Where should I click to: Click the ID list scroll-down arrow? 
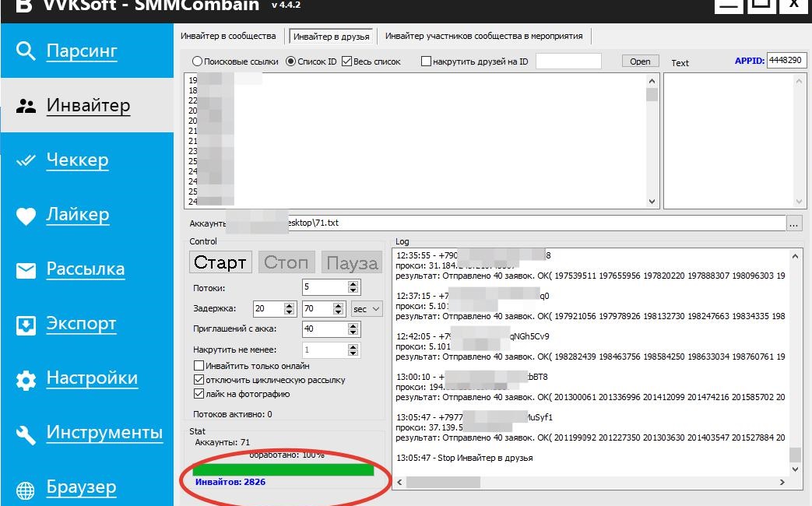(x=652, y=202)
